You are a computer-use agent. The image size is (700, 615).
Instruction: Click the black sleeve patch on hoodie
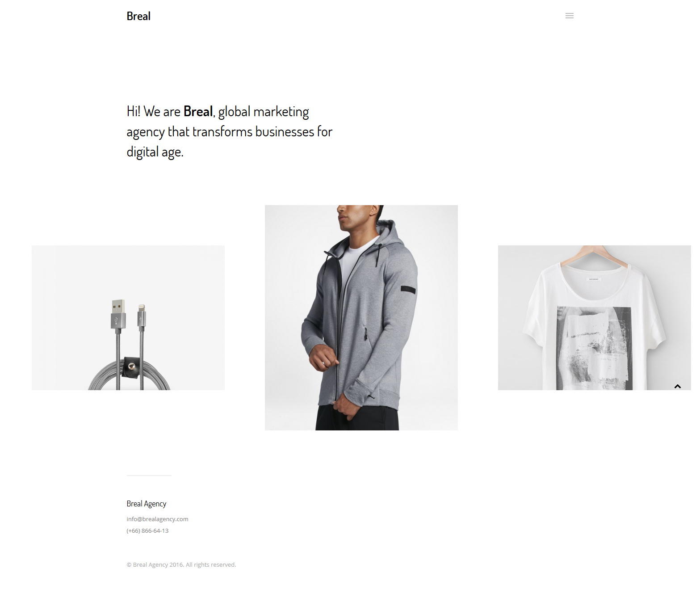pyautogui.click(x=408, y=289)
